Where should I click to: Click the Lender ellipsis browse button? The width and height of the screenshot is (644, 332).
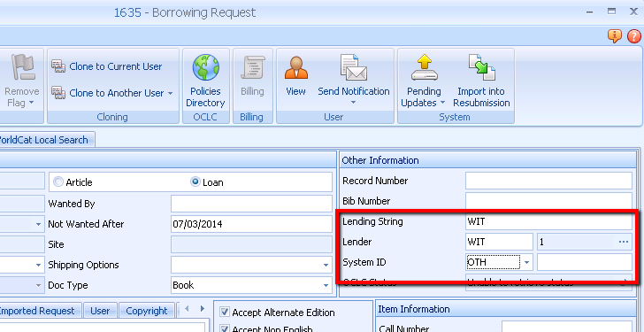click(x=624, y=242)
